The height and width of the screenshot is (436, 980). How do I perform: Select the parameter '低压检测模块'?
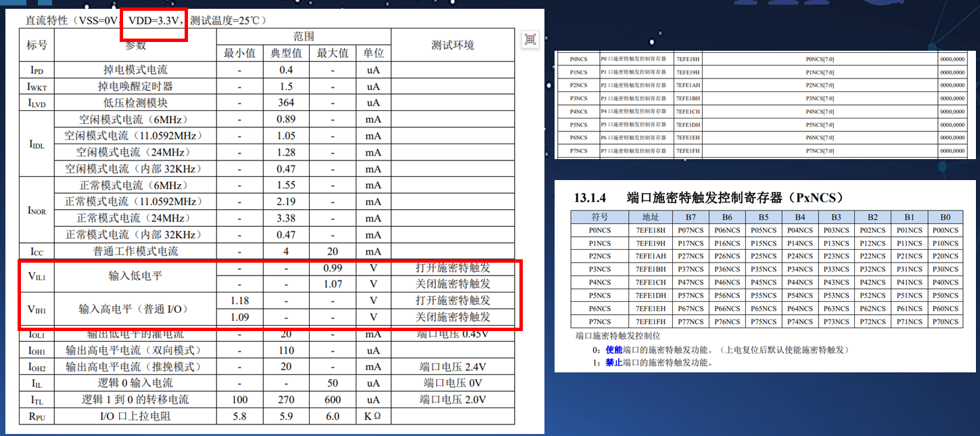(x=135, y=102)
